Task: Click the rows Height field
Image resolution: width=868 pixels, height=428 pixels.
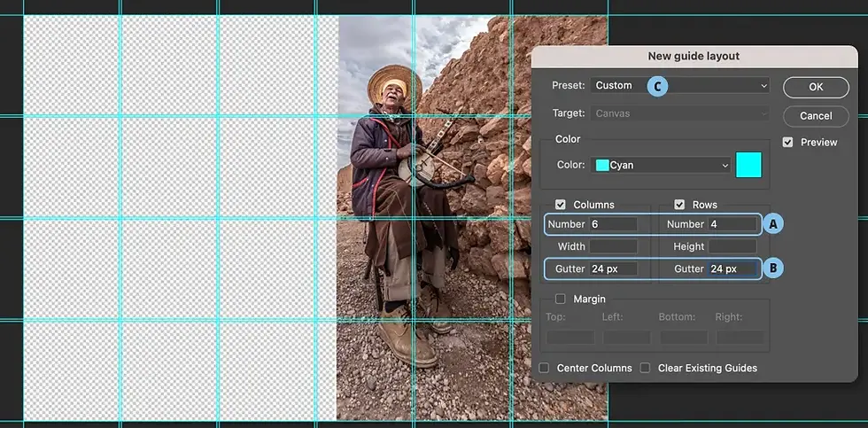Action: [732, 246]
